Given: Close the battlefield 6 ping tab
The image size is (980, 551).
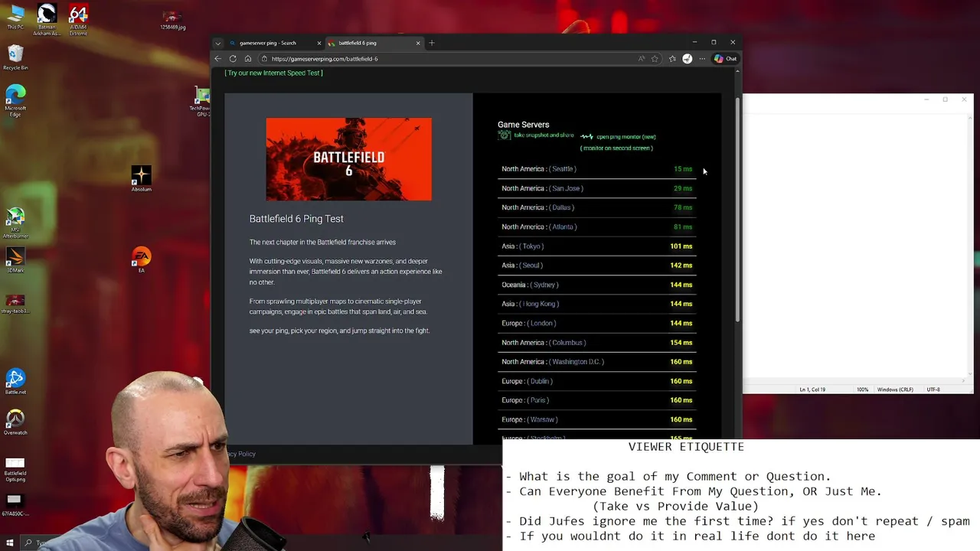Looking at the screenshot, I should (x=418, y=43).
